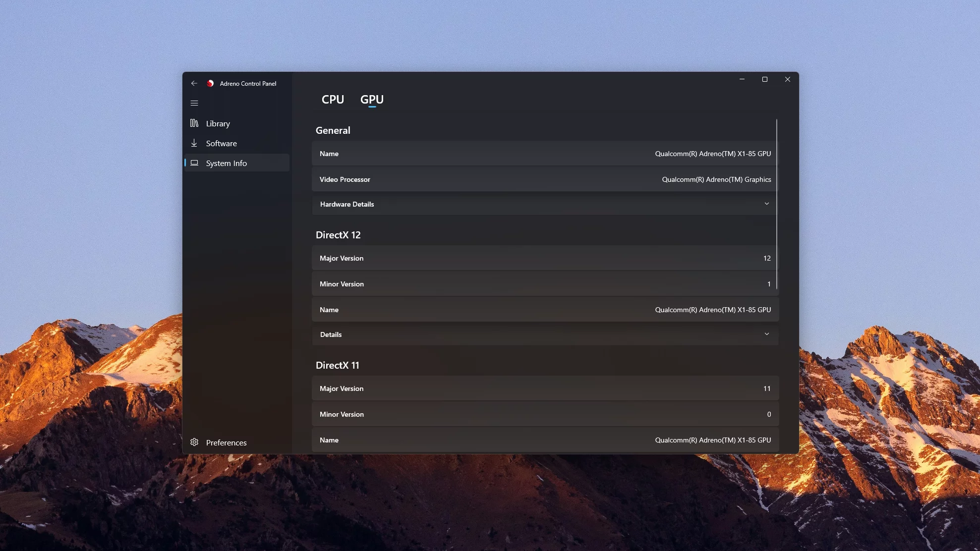Click the chevron on the Details row
The image size is (980, 551).
767,334
